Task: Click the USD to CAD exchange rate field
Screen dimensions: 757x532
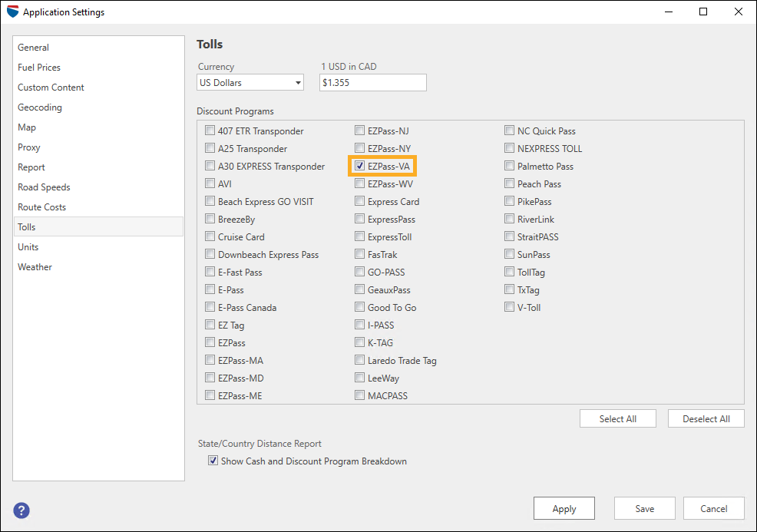Action: [x=372, y=82]
